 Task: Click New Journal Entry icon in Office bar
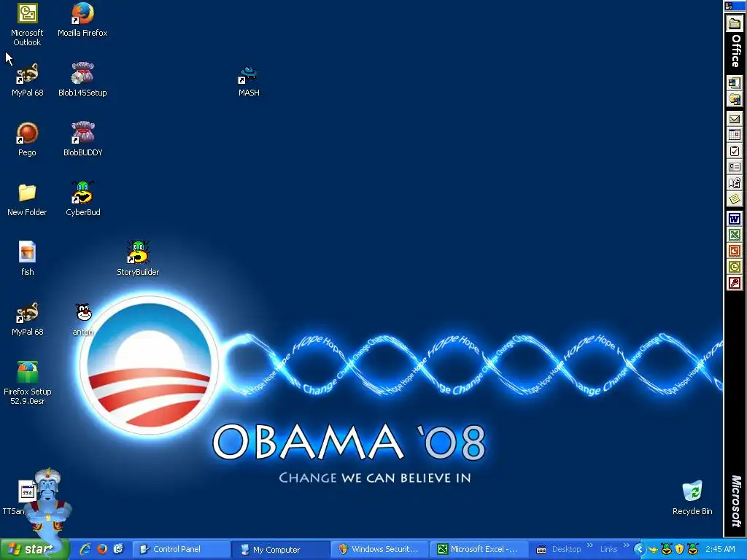tap(734, 183)
